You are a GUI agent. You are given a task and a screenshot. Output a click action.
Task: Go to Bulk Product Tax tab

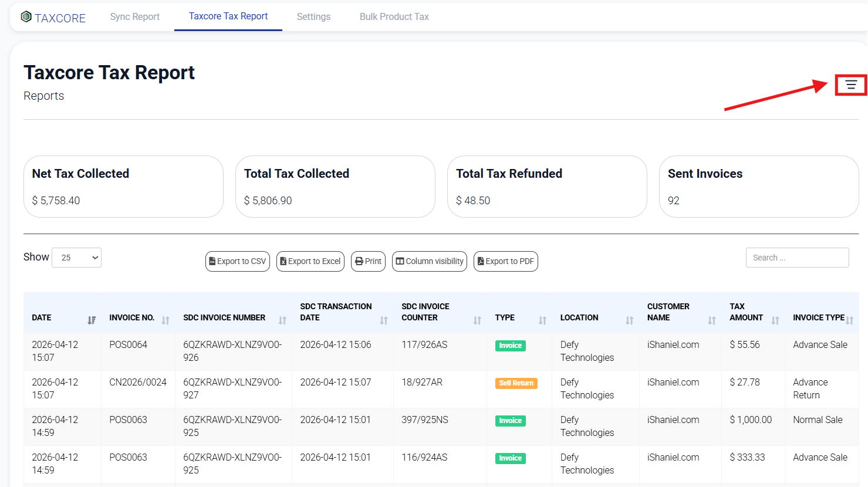click(x=394, y=16)
